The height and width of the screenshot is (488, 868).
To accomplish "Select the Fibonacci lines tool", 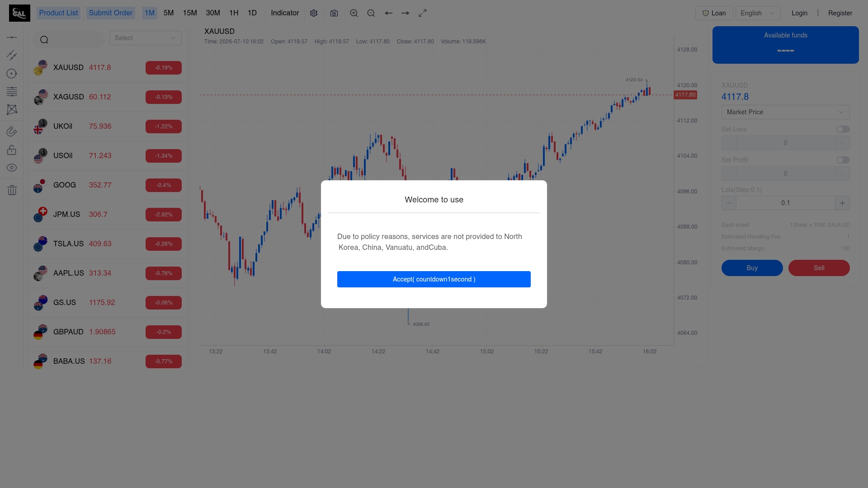I will pyautogui.click(x=12, y=91).
